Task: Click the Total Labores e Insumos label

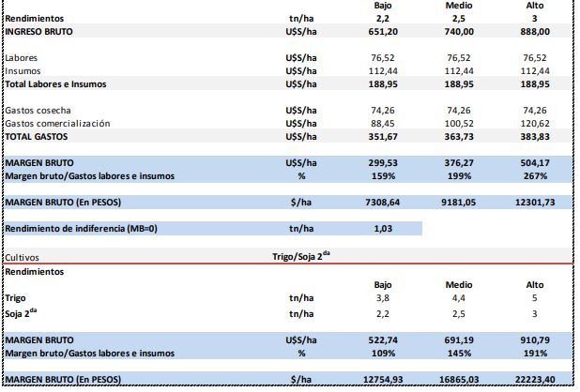Action: tap(55, 83)
